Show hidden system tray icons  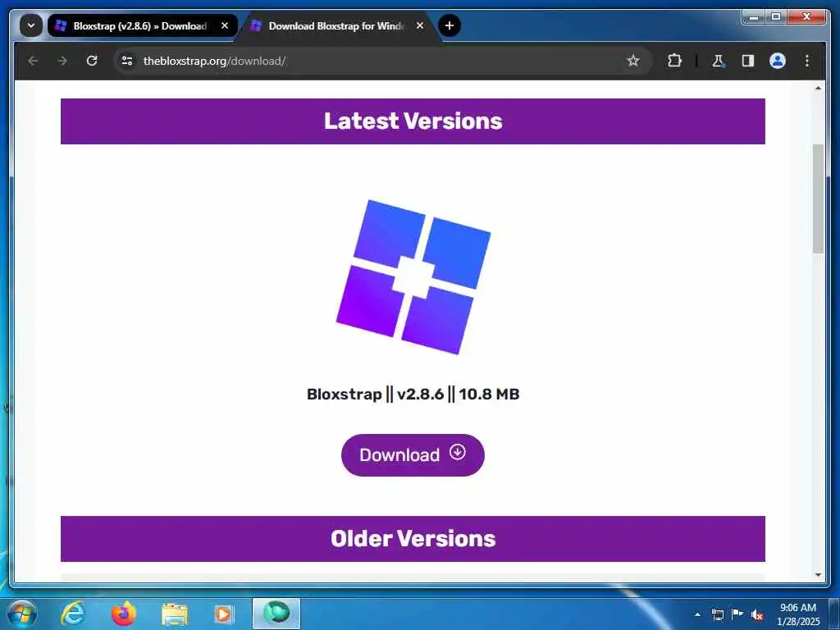point(697,614)
